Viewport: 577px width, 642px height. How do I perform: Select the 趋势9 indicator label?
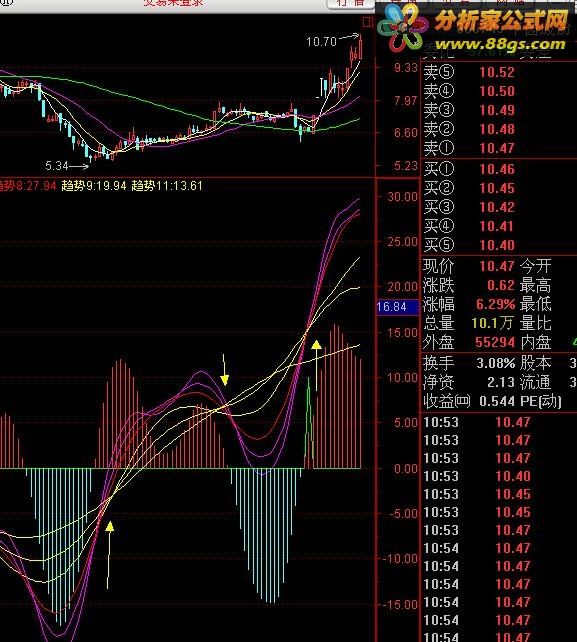pos(94,186)
